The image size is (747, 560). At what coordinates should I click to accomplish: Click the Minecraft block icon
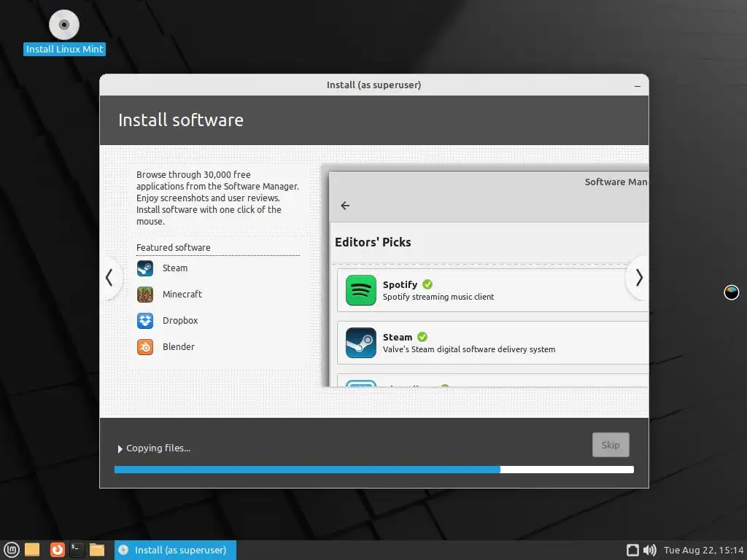pyautogui.click(x=145, y=295)
